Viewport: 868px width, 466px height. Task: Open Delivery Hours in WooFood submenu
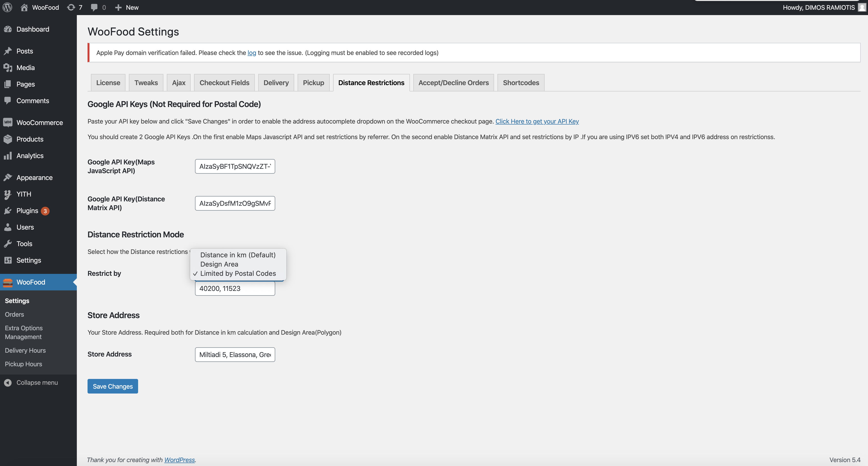[25, 350]
